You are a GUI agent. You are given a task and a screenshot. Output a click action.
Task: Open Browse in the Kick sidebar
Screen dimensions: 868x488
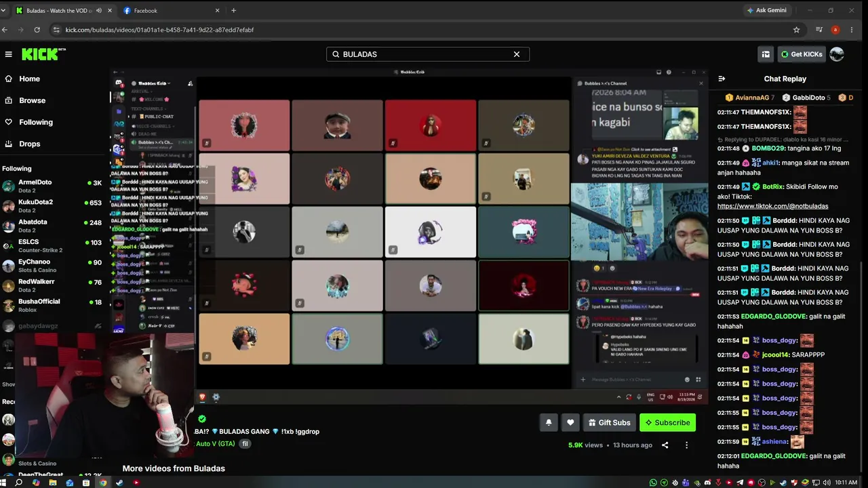click(25, 100)
